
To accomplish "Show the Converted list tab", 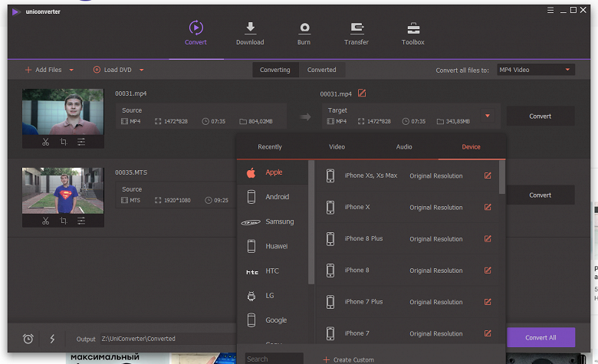I will (322, 70).
